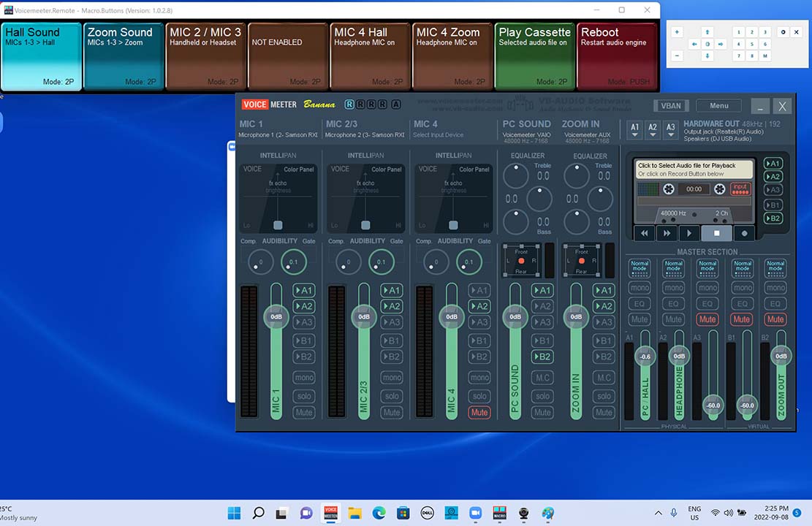Click the left arrow in the small white panel
Screen dimensions: 812x526
695,44
